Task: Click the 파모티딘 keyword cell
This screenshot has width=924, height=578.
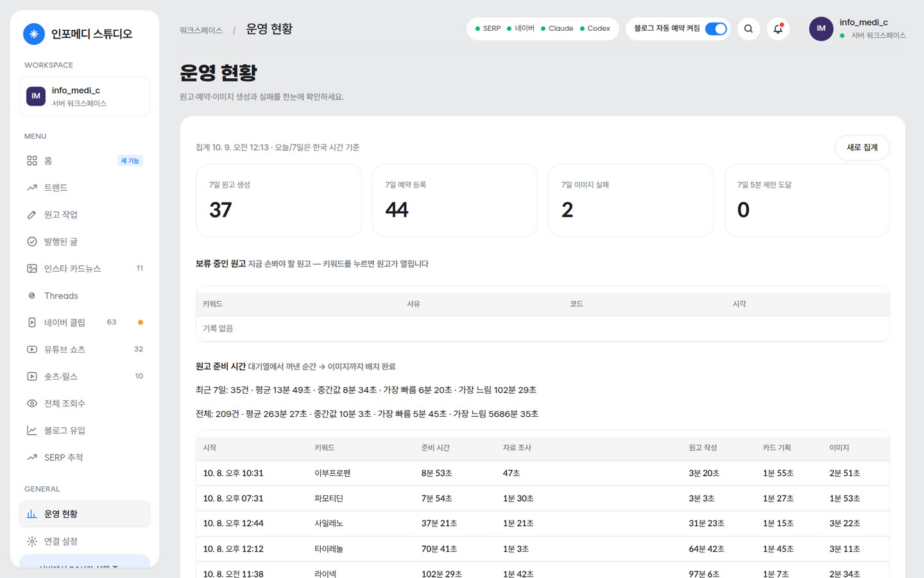Action: click(x=329, y=498)
